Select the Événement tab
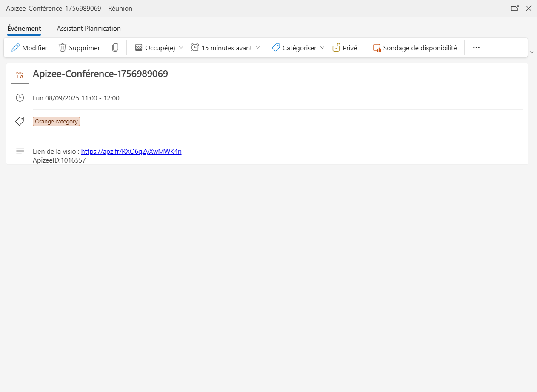Screen dimensions: 537x392 [24, 29]
